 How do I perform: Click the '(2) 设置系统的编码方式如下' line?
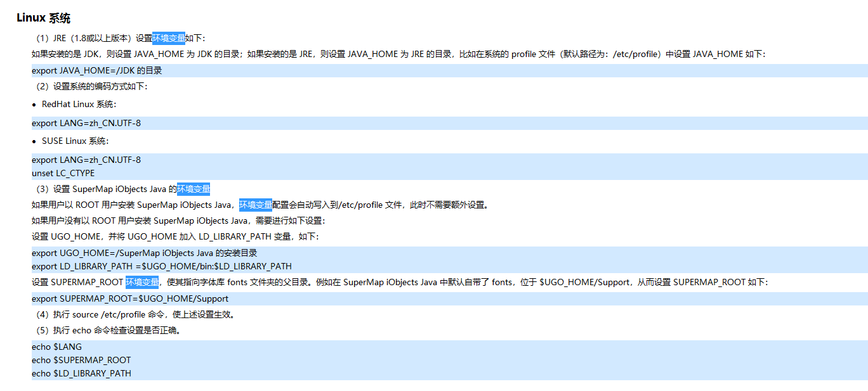[x=89, y=86]
